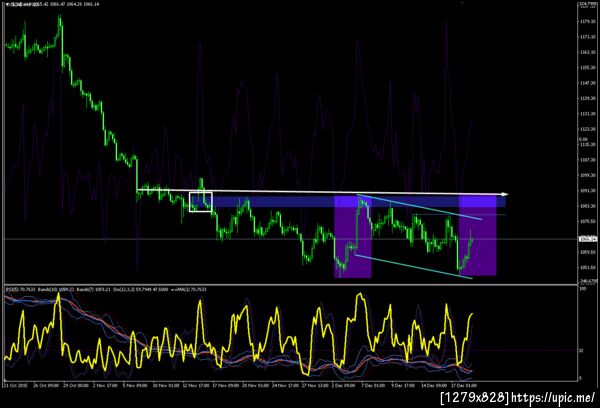The height and width of the screenshot is (408, 600).
Task: Click the 21 Oct 2015 date label
Action: (x=15, y=385)
